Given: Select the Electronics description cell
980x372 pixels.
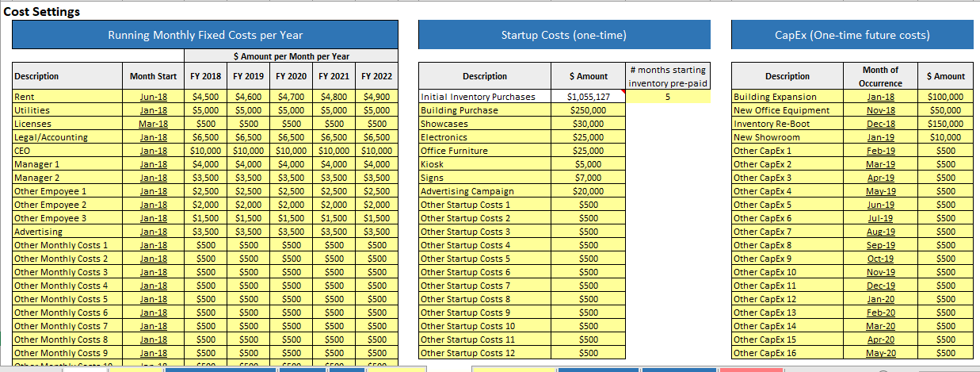Looking at the screenshot, I should pos(485,137).
